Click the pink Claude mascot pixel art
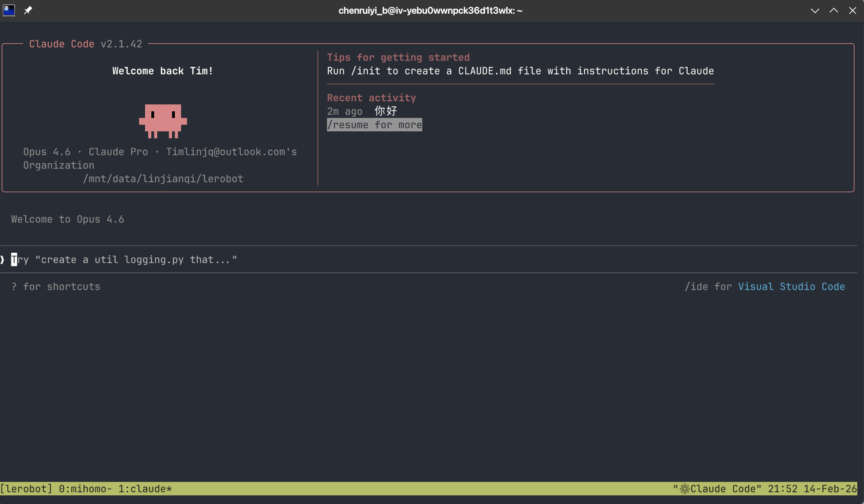The width and height of the screenshot is (864, 504). click(x=163, y=121)
